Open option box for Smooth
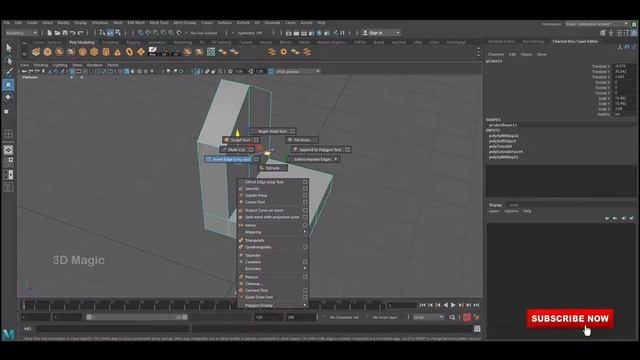This screenshot has height=360, width=640. coord(305,189)
